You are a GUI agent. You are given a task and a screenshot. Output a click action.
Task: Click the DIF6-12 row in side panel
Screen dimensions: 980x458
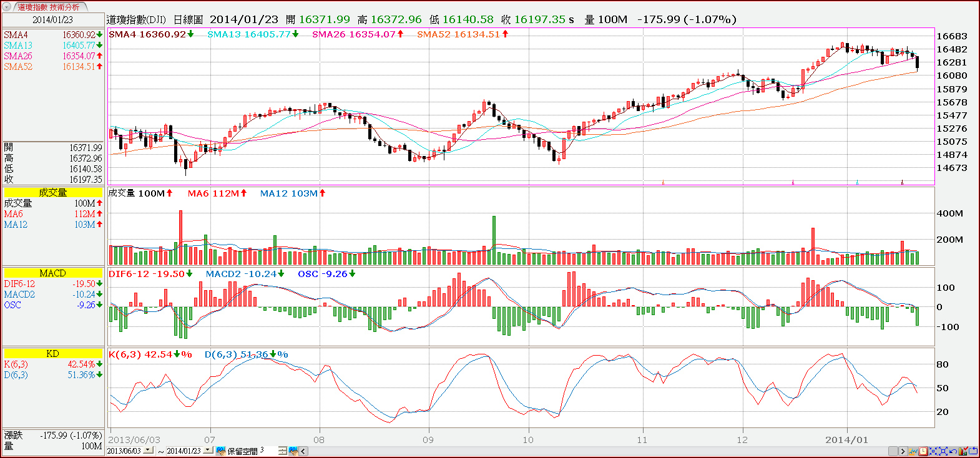(53, 284)
